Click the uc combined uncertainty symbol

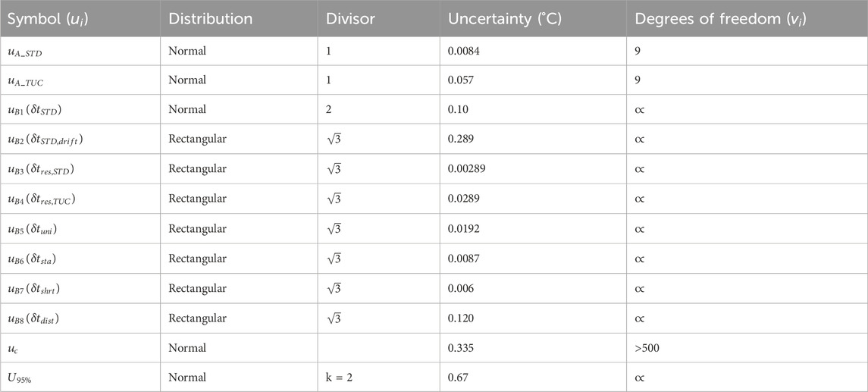11,349
